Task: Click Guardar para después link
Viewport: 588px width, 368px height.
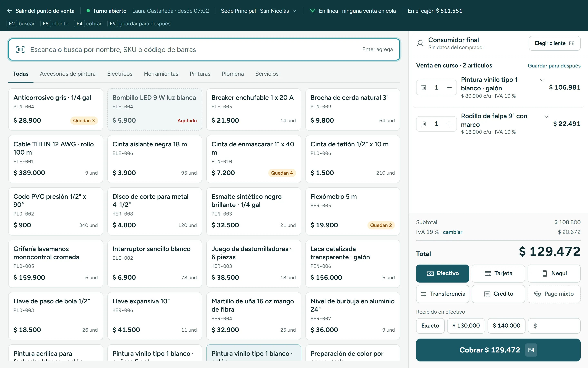Action: [x=554, y=66]
